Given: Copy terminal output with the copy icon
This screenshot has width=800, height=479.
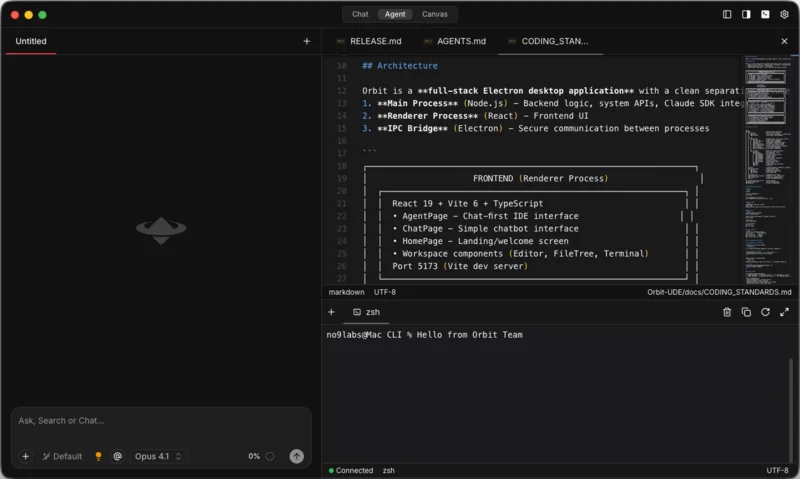Looking at the screenshot, I should [746, 312].
